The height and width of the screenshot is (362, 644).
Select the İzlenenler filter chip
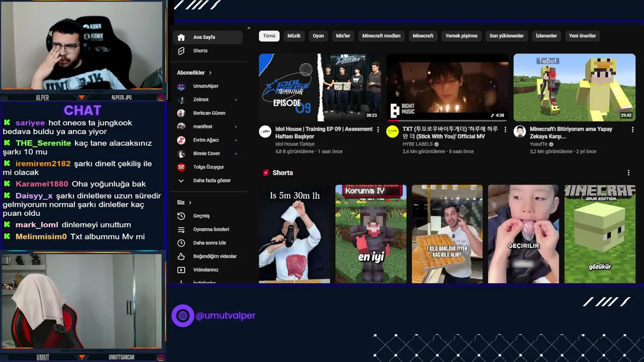tap(546, 36)
